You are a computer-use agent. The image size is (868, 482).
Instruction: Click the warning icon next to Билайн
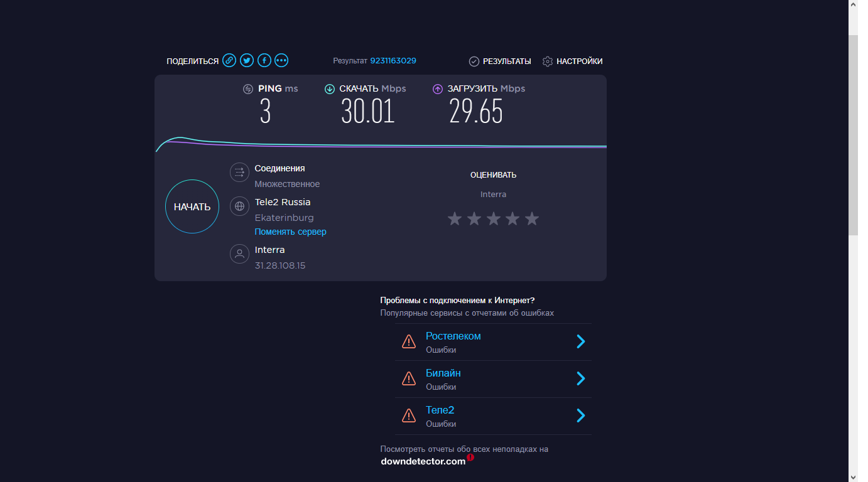[409, 378]
